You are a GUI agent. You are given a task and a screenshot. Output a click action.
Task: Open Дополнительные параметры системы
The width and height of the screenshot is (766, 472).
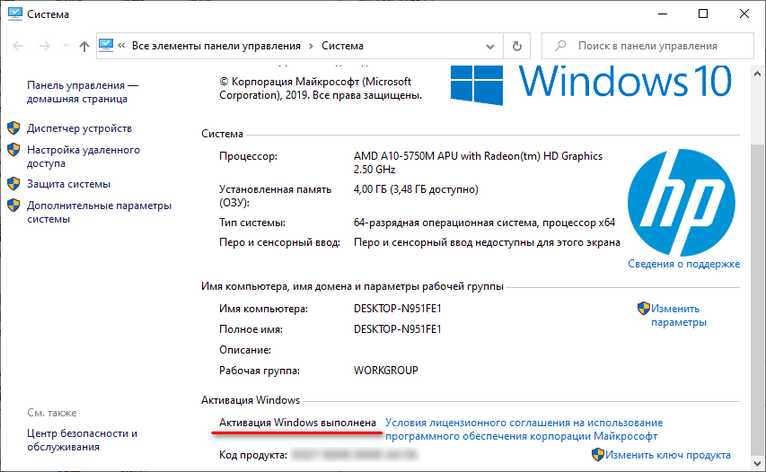pyautogui.click(x=99, y=212)
